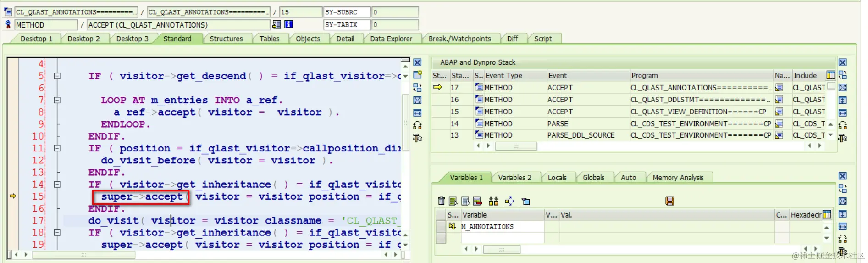Select the PARSE_DDL_SOURCE event in the stack

(581, 135)
